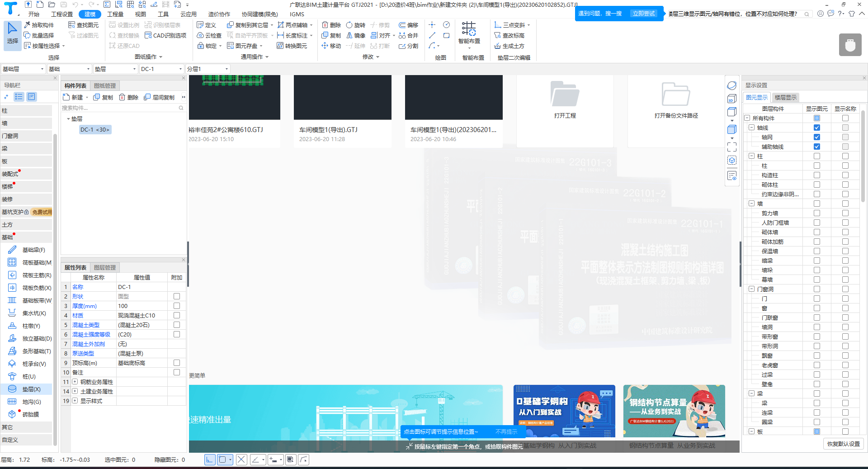The width and height of the screenshot is (868, 469).
Task: Open the 视图 ribbon tab
Action: [141, 14]
